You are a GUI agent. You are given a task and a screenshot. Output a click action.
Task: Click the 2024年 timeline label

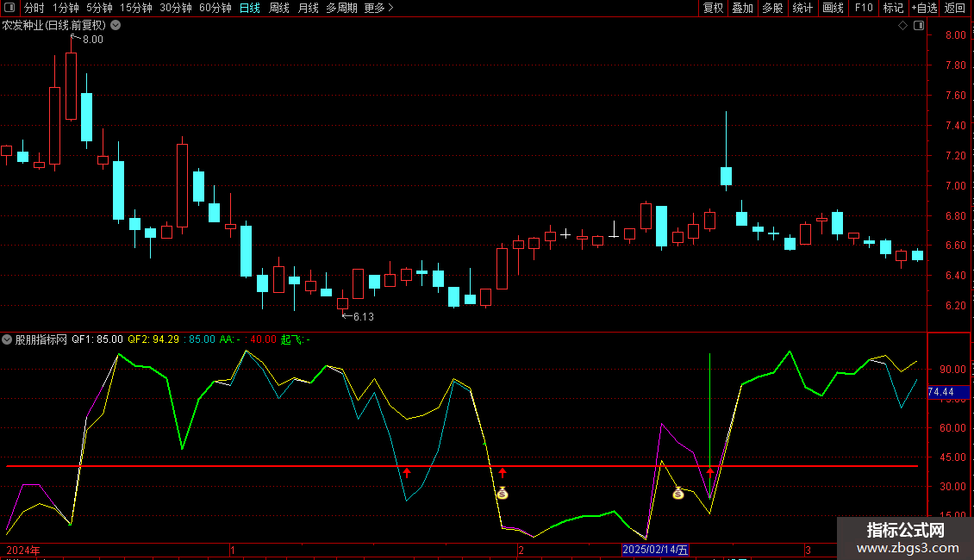pos(23,550)
